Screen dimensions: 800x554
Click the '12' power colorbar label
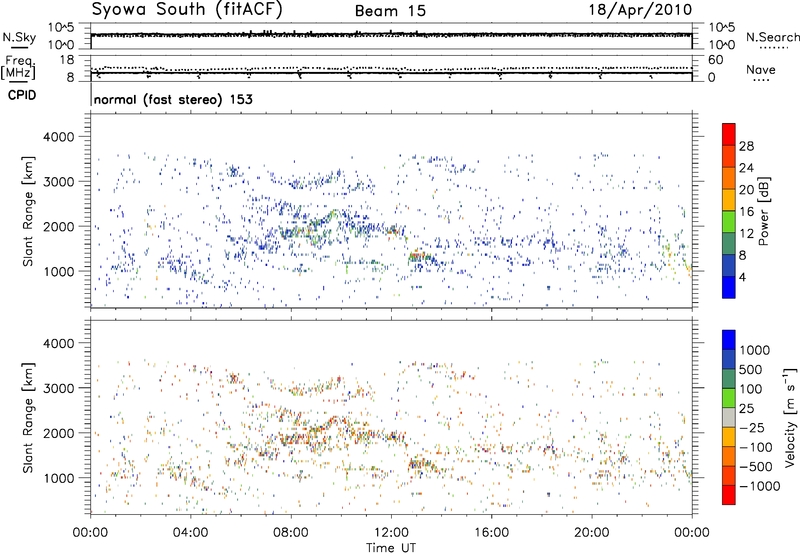coord(746,234)
